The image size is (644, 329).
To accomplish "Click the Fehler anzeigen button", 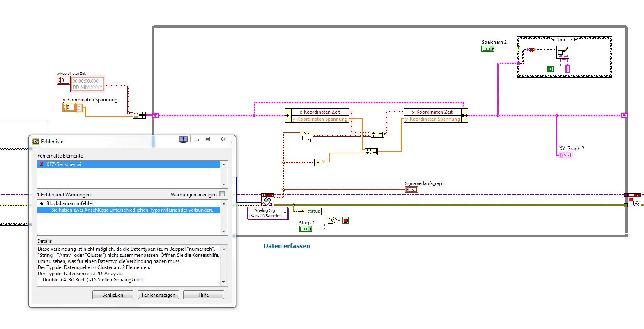I will (x=158, y=295).
